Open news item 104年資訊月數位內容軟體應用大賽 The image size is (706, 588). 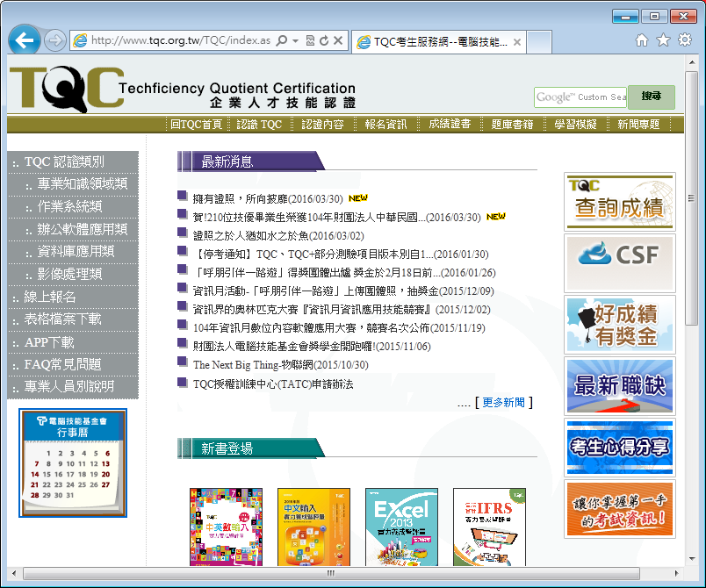tap(339, 328)
